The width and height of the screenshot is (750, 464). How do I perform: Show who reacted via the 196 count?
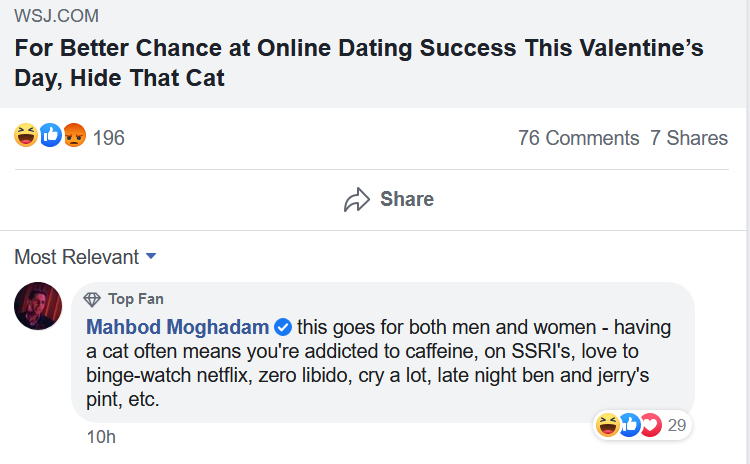tap(109, 138)
